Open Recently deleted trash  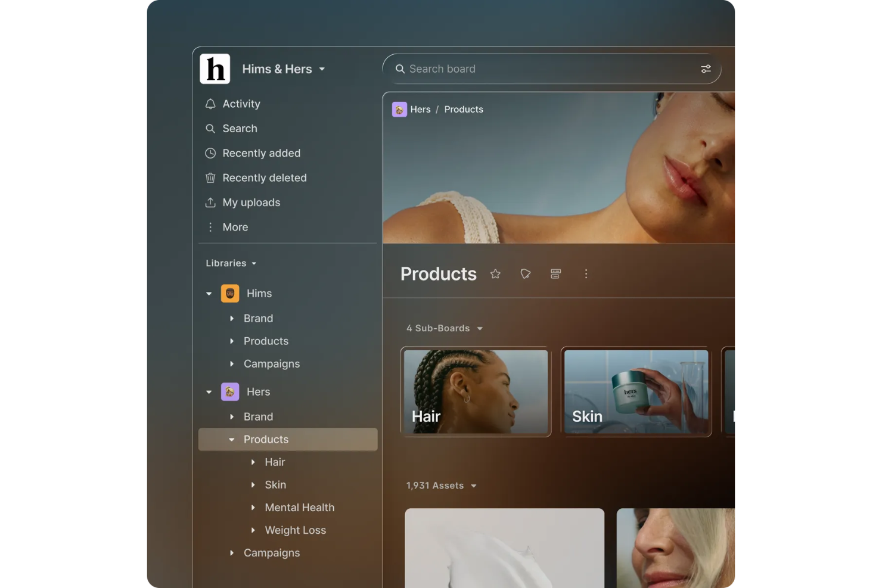pyautogui.click(x=265, y=178)
